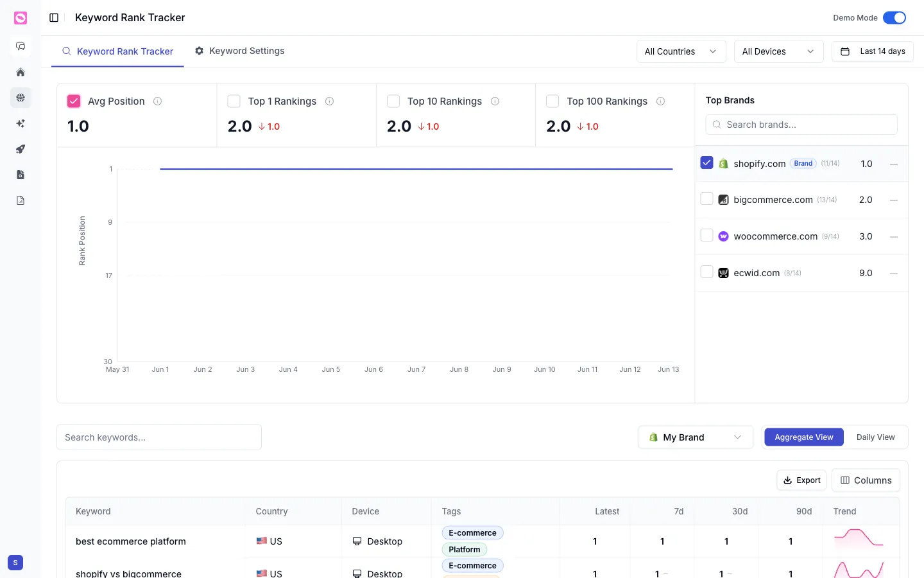Open the All Devices dropdown

click(x=778, y=51)
